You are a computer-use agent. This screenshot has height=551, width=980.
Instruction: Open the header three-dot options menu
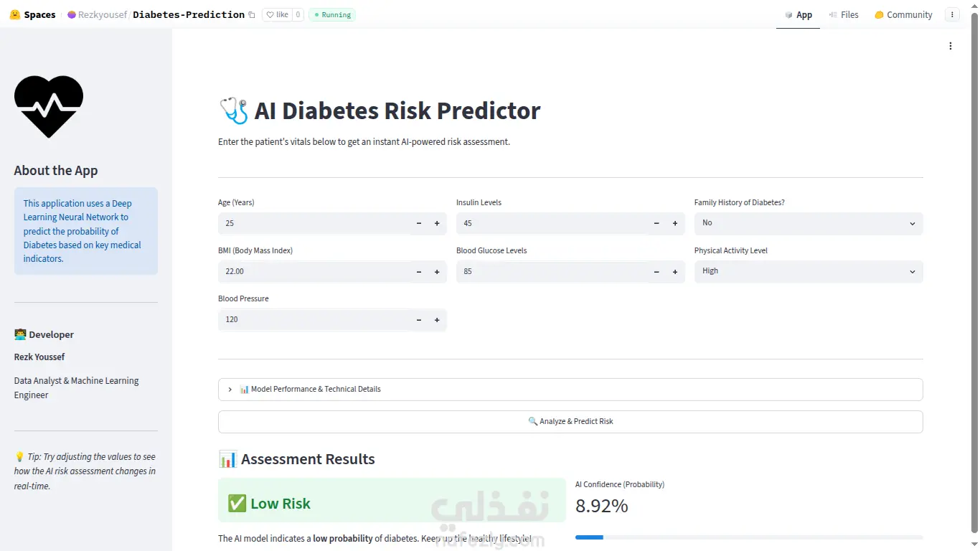click(952, 14)
